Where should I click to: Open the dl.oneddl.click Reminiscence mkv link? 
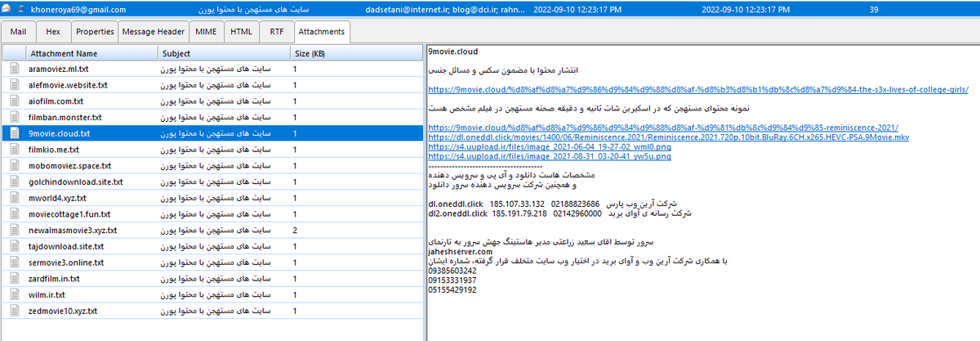pyautogui.click(x=668, y=137)
